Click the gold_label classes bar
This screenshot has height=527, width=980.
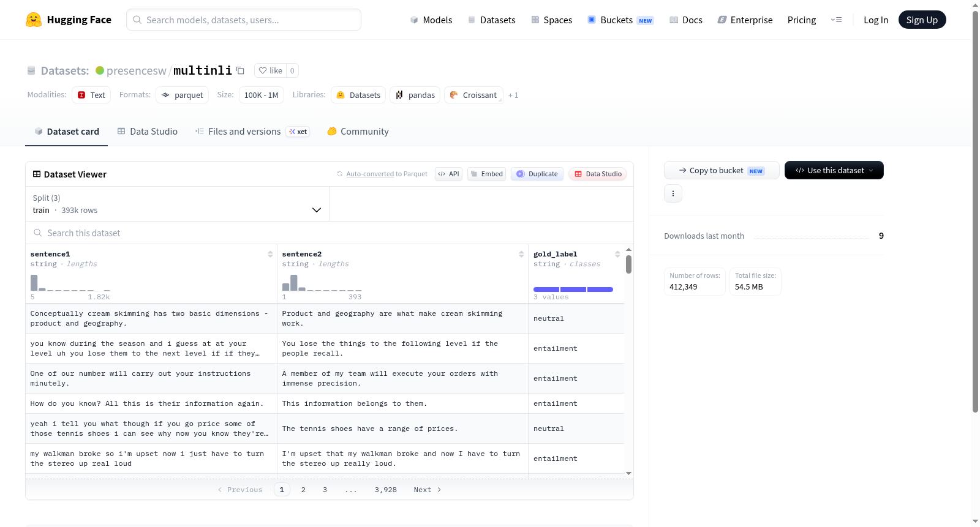[573, 289]
